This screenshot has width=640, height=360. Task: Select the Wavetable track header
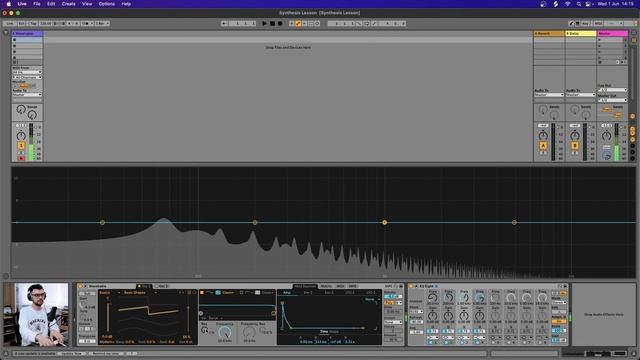point(27,33)
